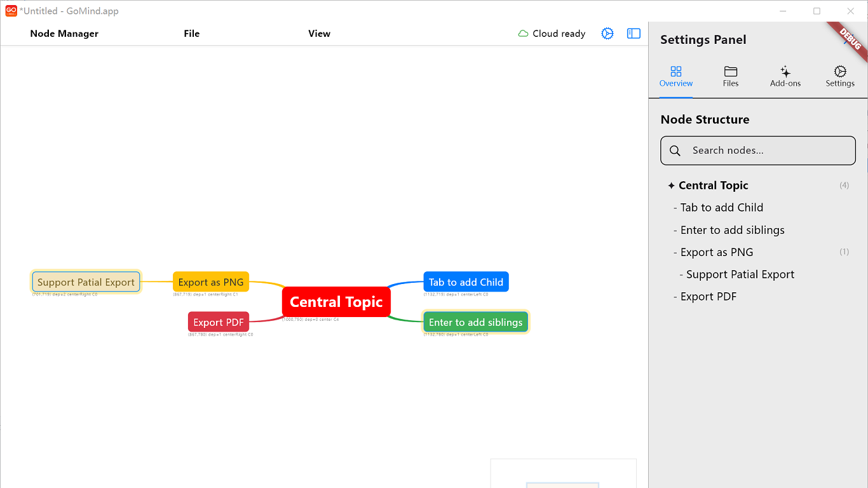Select the Overview grid icon
Screen dimensions: 868x488
(x=675, y=75)
